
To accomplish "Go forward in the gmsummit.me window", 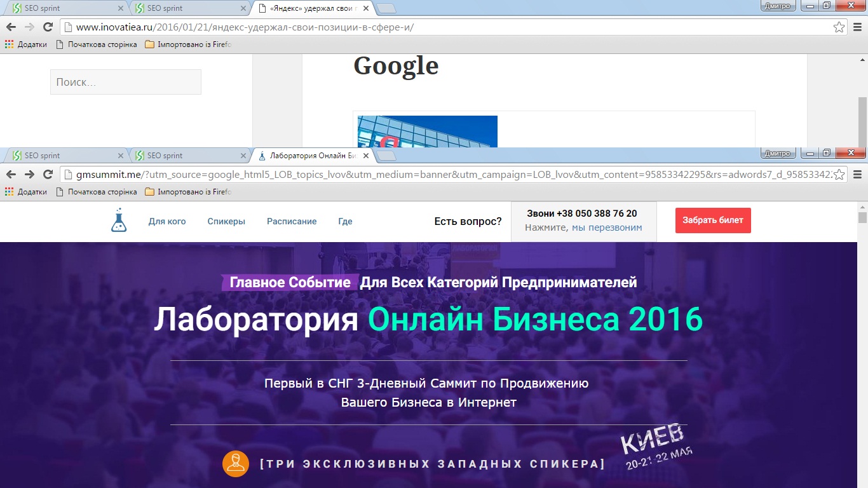I will click(29, 174).
